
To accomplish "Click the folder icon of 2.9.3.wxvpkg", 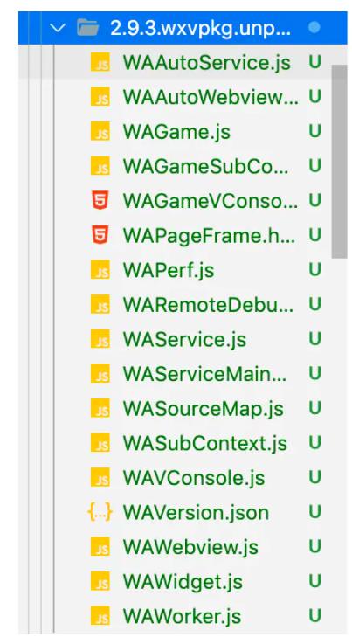I will click(88, 28).
